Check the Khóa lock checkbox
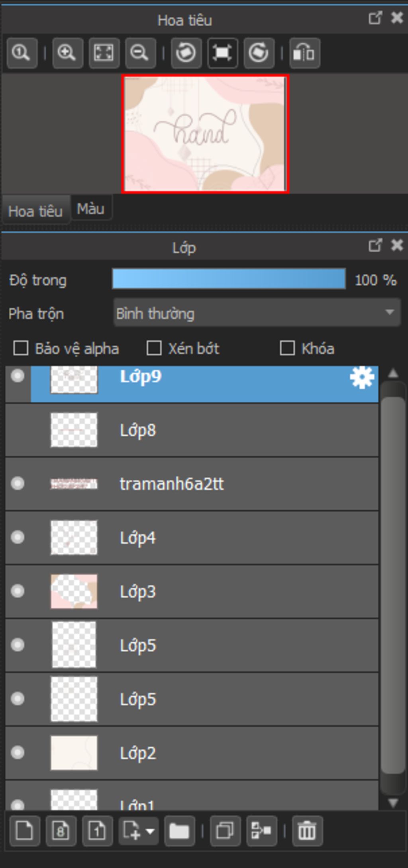This screenshot has height=868, width=408. point(287,348)
